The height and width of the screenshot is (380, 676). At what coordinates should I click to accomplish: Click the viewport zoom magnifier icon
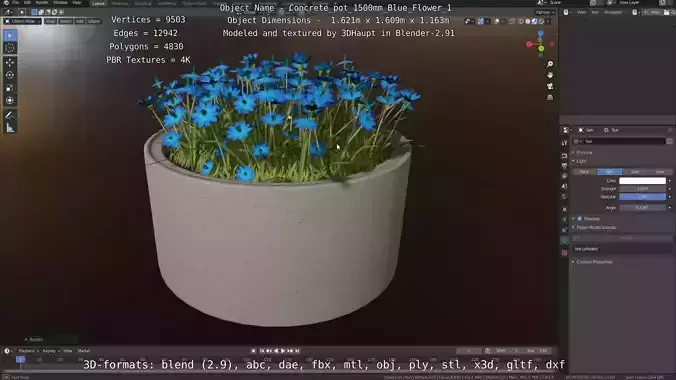coord(550,64)
